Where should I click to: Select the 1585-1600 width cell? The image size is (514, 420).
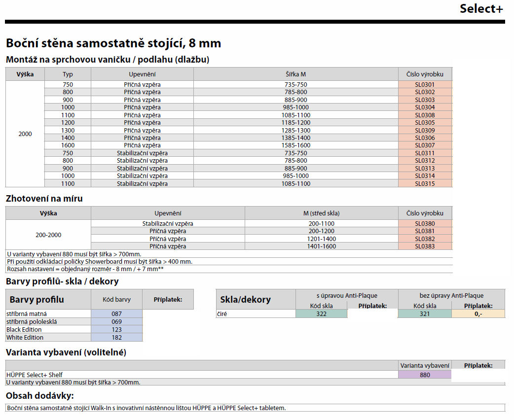(x=295, y=145)
